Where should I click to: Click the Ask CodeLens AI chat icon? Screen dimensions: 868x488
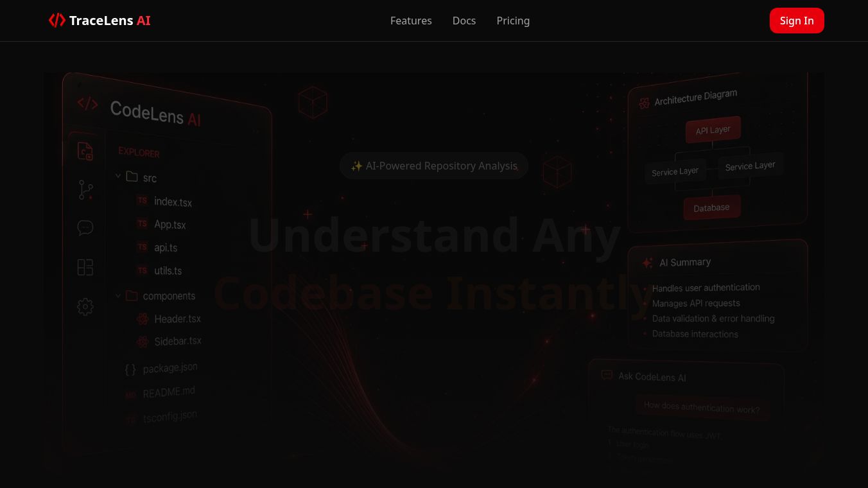click(x=607, y=374)
